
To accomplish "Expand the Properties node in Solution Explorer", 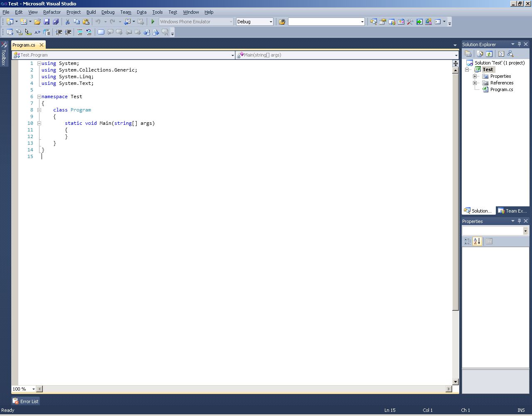I will click(x=475, y=76).
